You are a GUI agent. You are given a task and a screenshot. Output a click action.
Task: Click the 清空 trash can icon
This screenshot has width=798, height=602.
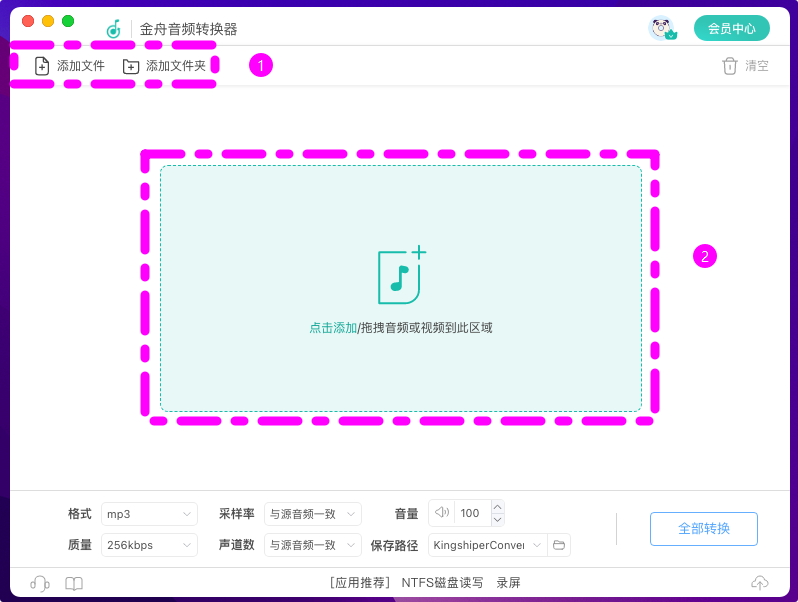click(729, 66)
